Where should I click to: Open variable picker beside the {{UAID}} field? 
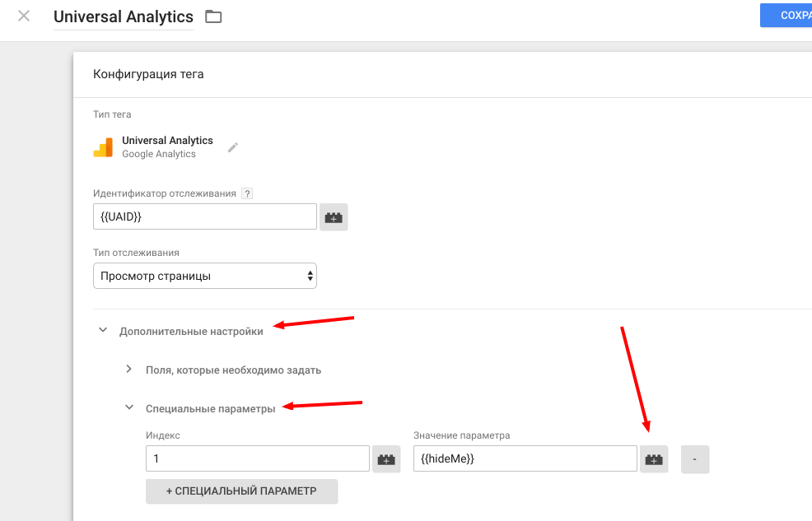tap(334, 217)
